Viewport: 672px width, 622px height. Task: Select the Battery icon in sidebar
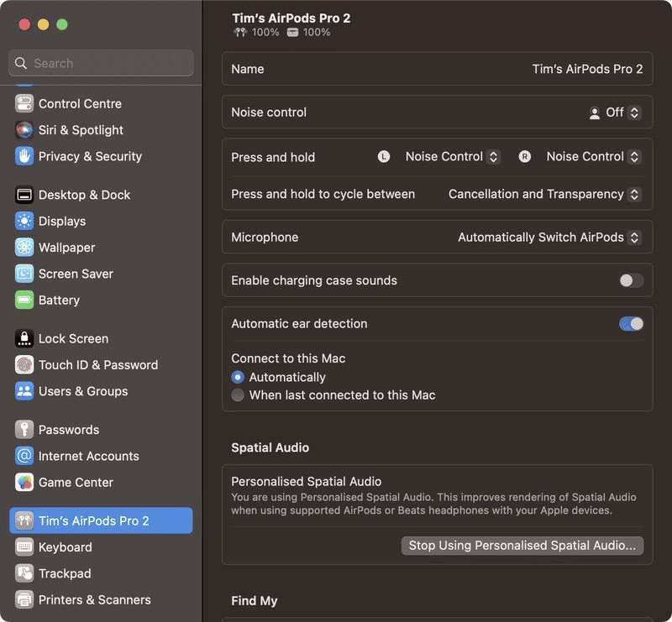[24, 300]
